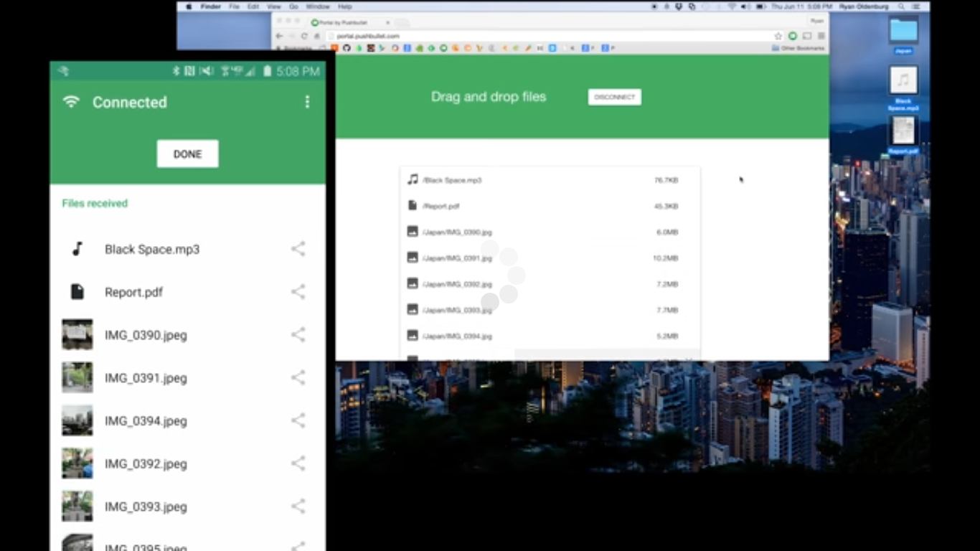
Task: Select Black Space.mp3 desktop file
Action: 903,81
